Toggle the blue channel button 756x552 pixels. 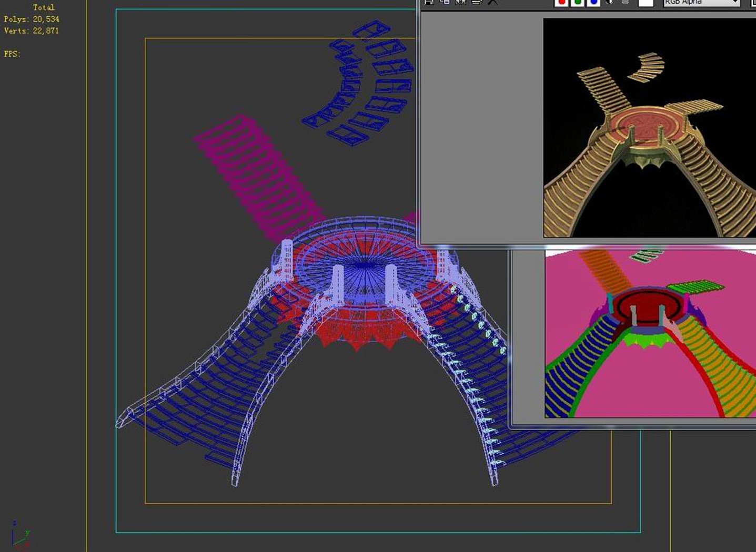pyautogui.click(x=593, y=2)
